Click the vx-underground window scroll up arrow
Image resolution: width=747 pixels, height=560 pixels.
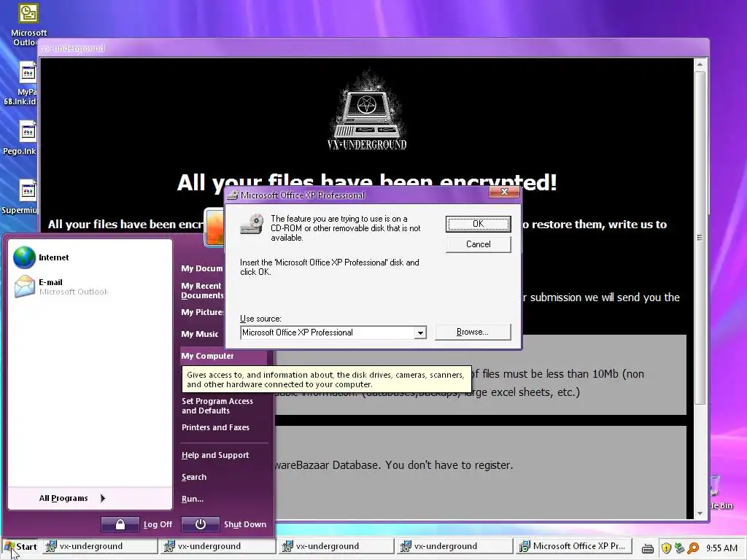click(x=700, y=64)
